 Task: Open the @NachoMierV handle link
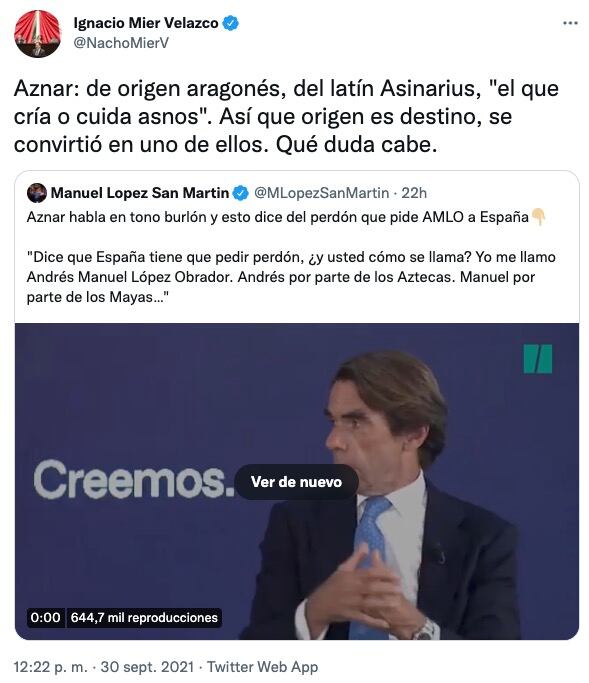(121, 43)
